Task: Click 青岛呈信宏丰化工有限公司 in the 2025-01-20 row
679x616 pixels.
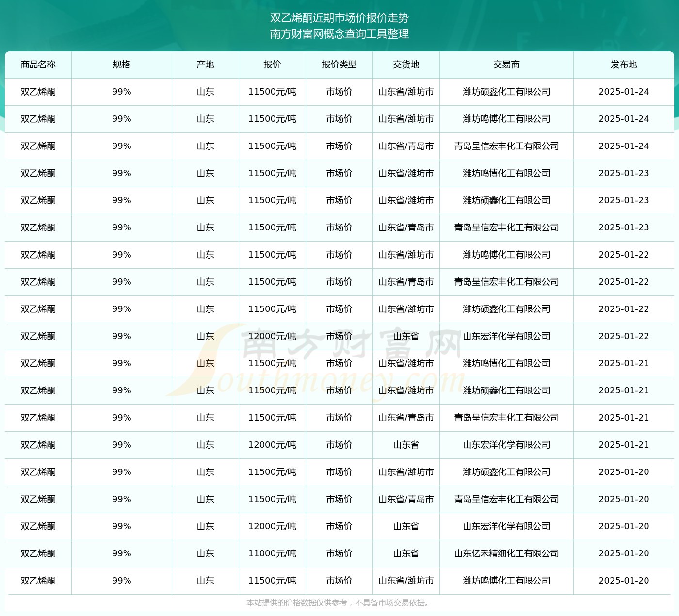Action: (507, 499)
